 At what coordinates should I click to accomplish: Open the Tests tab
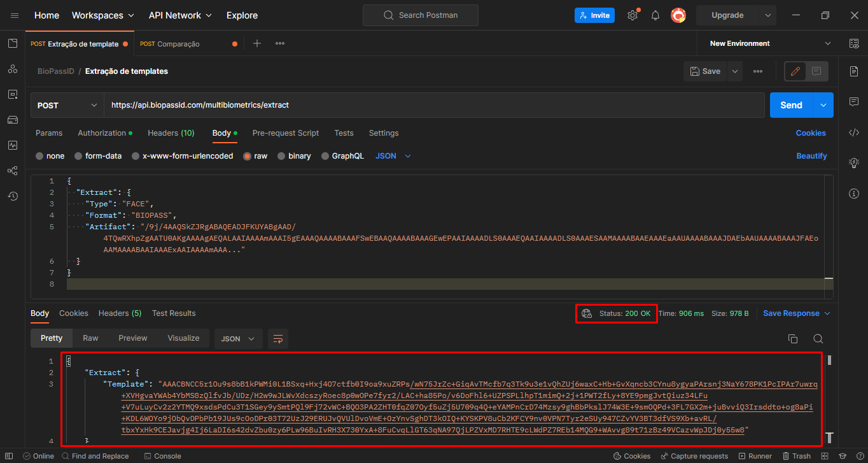coord(344,133)
